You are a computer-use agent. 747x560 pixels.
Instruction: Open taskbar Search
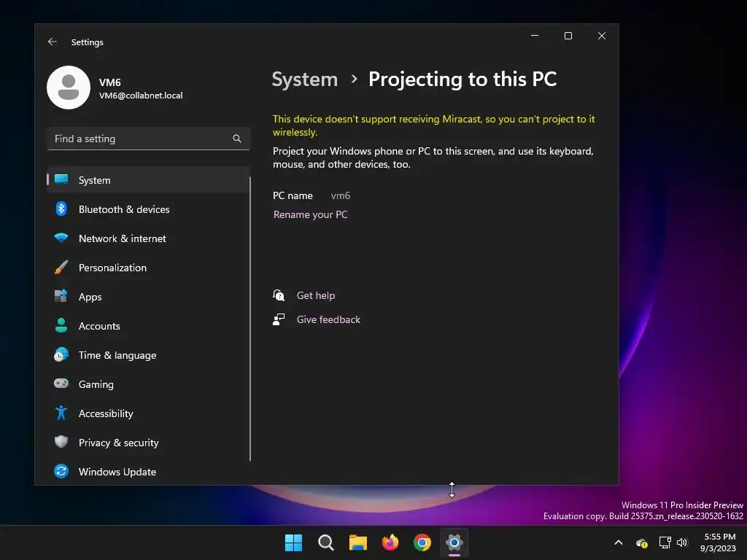(x=326, y=542)
